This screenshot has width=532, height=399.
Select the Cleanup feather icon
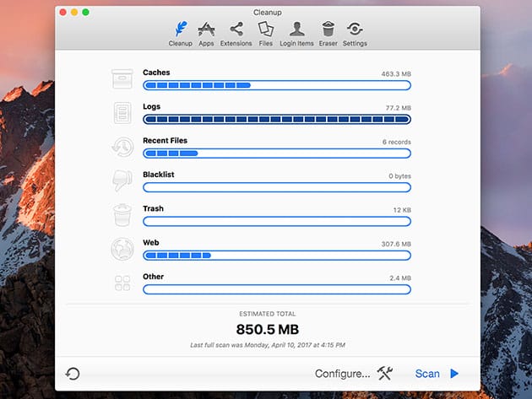179,31
